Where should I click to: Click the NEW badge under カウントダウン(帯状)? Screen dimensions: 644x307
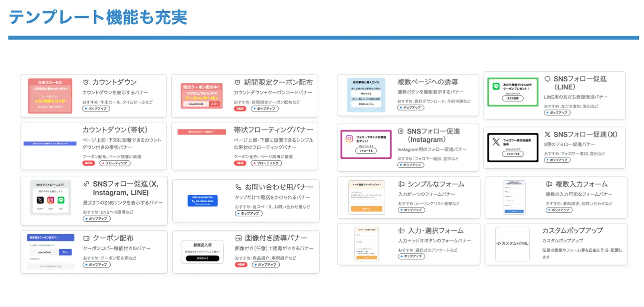click(x=89, y=163)
